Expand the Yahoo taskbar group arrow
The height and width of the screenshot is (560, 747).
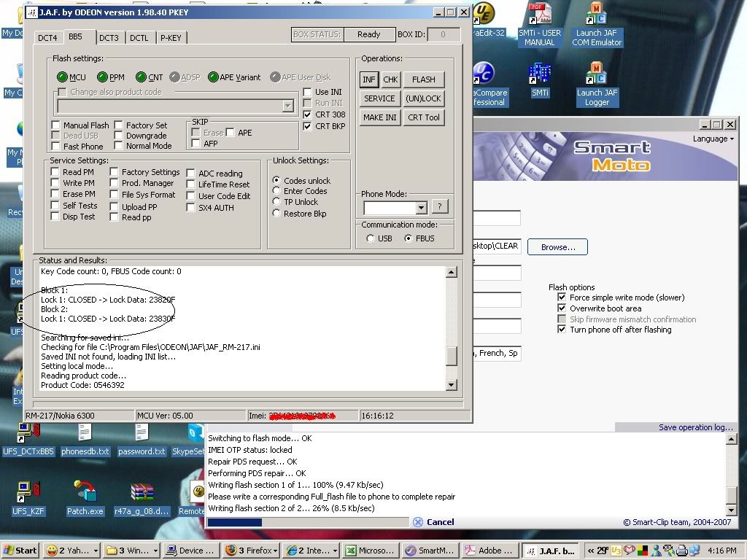(x=96, y=551)
